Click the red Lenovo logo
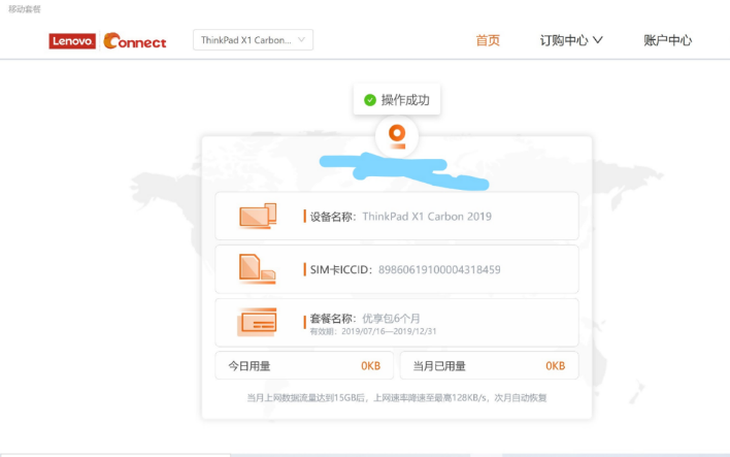The height and width of the screenshot is (457, 730). [x=72, y=41]
